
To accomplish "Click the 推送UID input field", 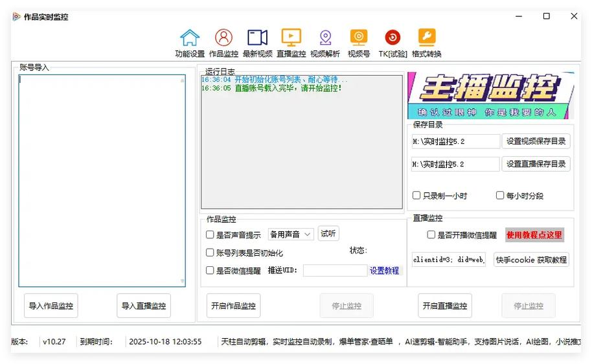I will click(336, 270).
